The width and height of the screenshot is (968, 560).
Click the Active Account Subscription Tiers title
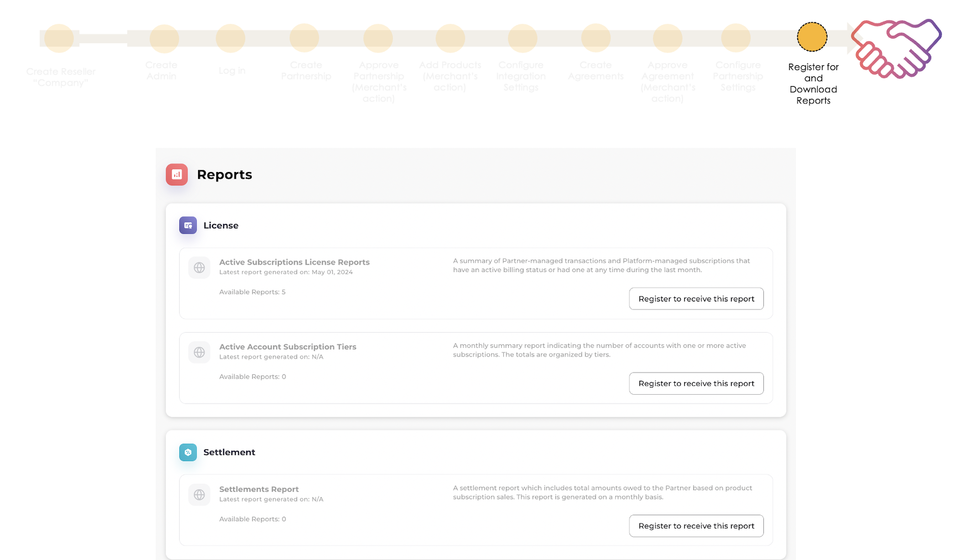click(288, 347)
